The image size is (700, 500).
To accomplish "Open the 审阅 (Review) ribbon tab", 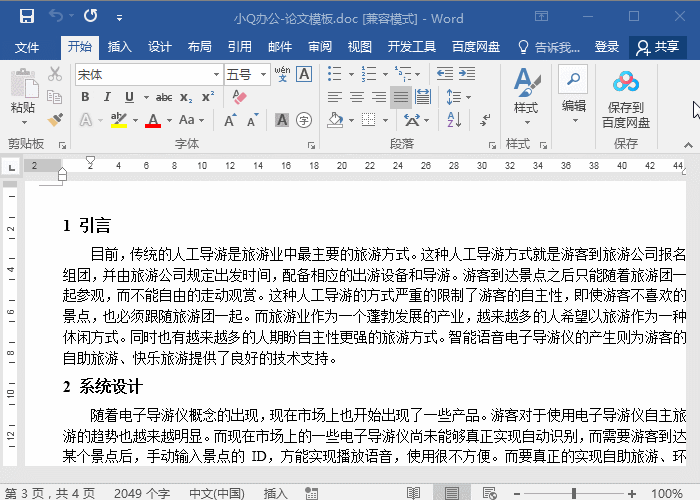I will point(320,47).
